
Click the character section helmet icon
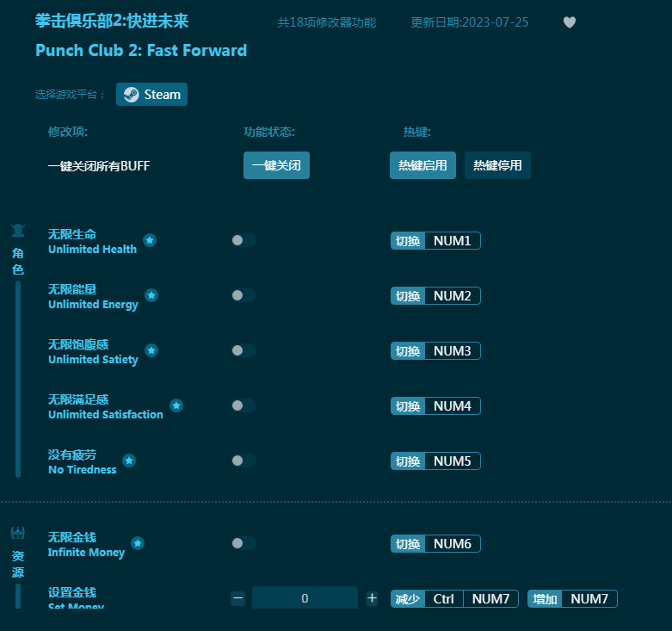pyautogui.click(x=17, y=231)
